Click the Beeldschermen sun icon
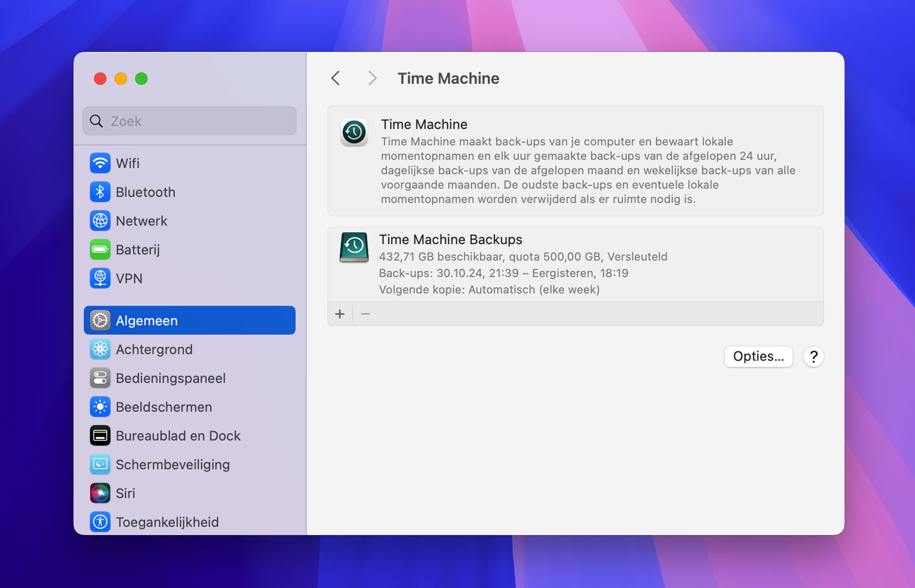Image resolution: width=915 pixels, height=588 pixels. coord(100,407)
